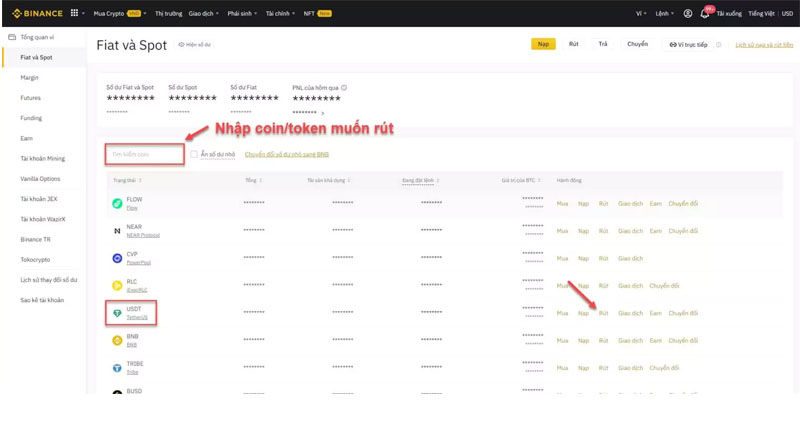Click the wallet overview icon in sidebar
The height and width of the screenshot is (428, 800).
(x=12, y=37)
